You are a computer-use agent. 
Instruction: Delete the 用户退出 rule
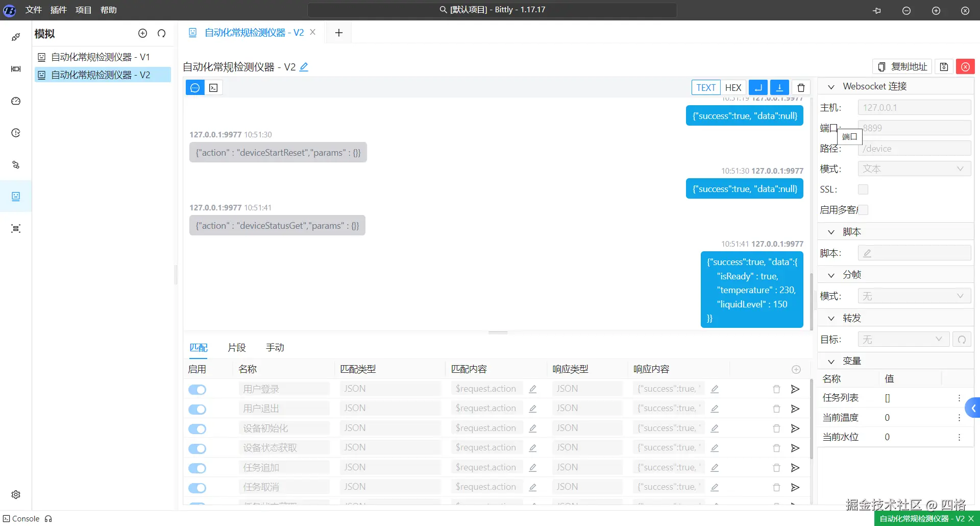[x=776, y=409]
